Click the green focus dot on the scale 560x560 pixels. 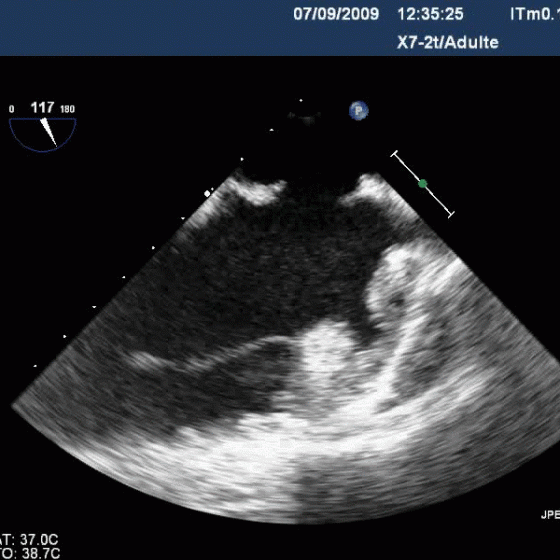coord(423,184)
